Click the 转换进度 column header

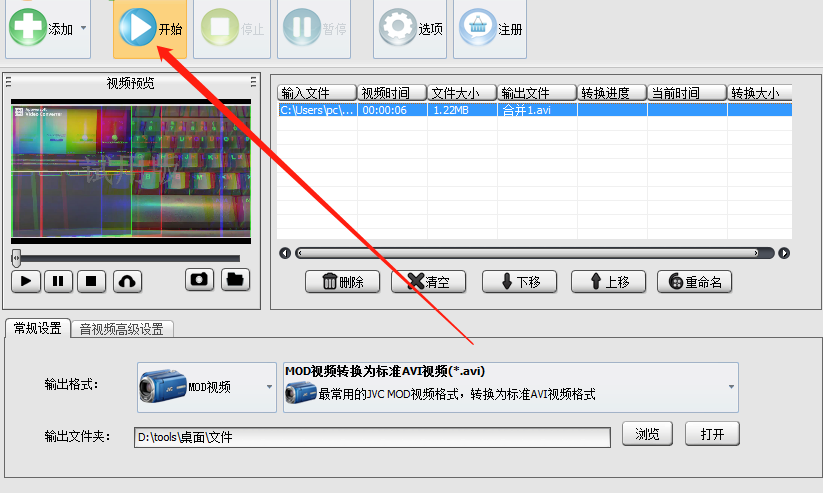(612, 93)
